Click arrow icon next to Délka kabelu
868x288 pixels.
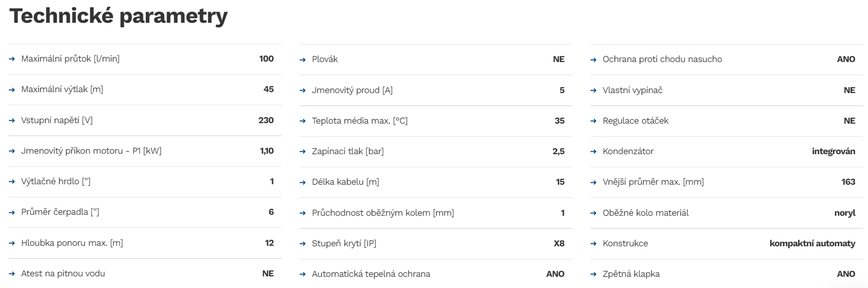[303, 182]
